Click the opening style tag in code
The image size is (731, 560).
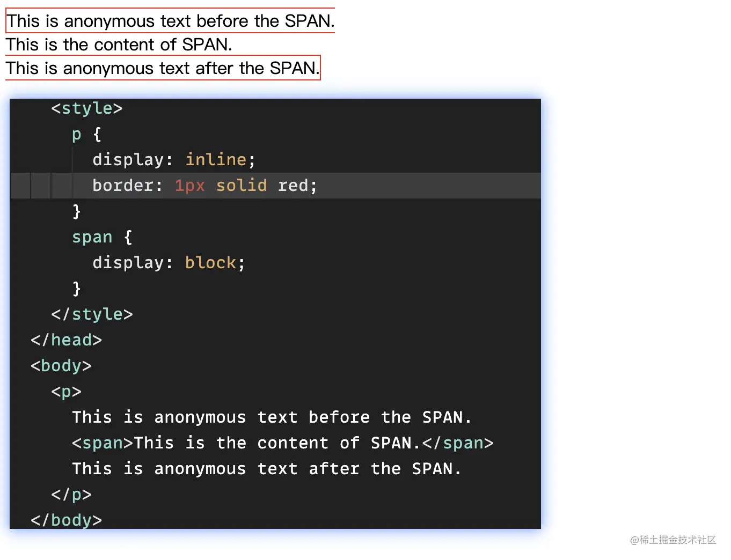[87, 108]
